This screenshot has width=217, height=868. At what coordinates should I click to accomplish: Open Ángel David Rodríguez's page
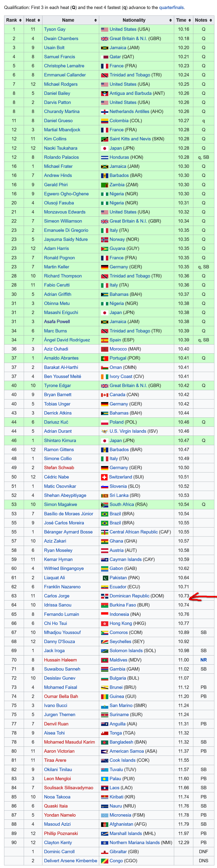pyautogui.click(x=67, y=340)
